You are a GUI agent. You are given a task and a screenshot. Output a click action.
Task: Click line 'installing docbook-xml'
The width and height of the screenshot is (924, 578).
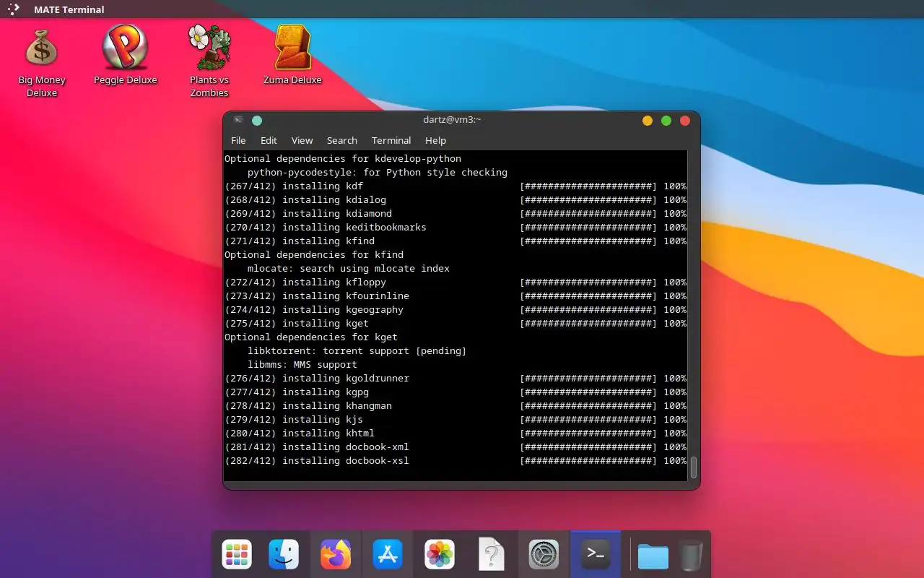[x=456, y=447]
